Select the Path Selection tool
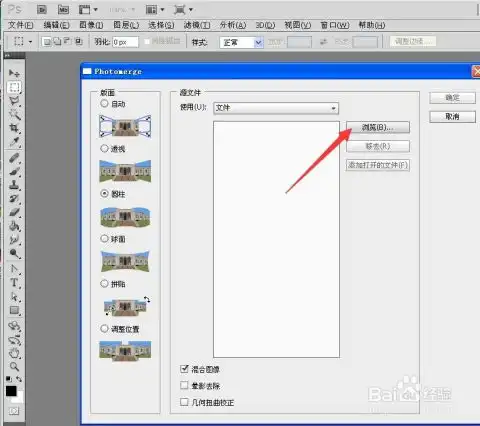This screenshot has width=480, height=426. [14, 296]
